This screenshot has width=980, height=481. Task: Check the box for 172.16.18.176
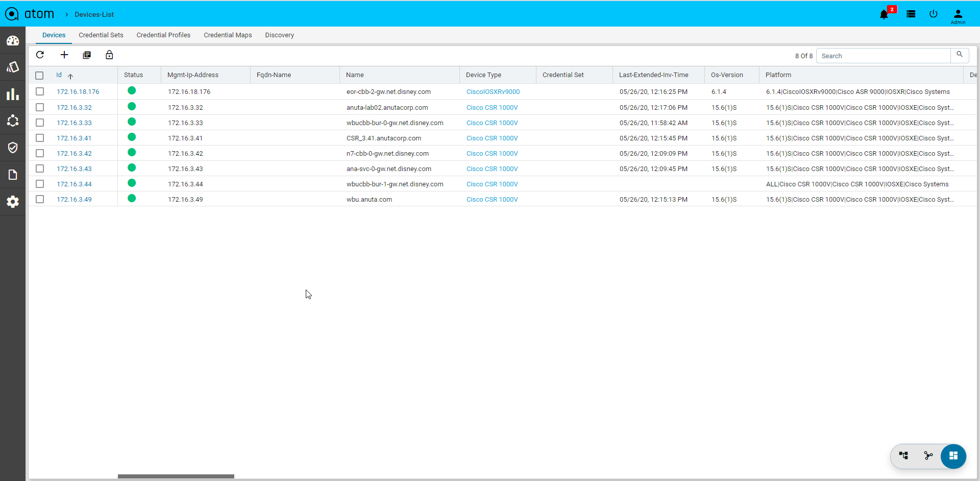(40, 91)
